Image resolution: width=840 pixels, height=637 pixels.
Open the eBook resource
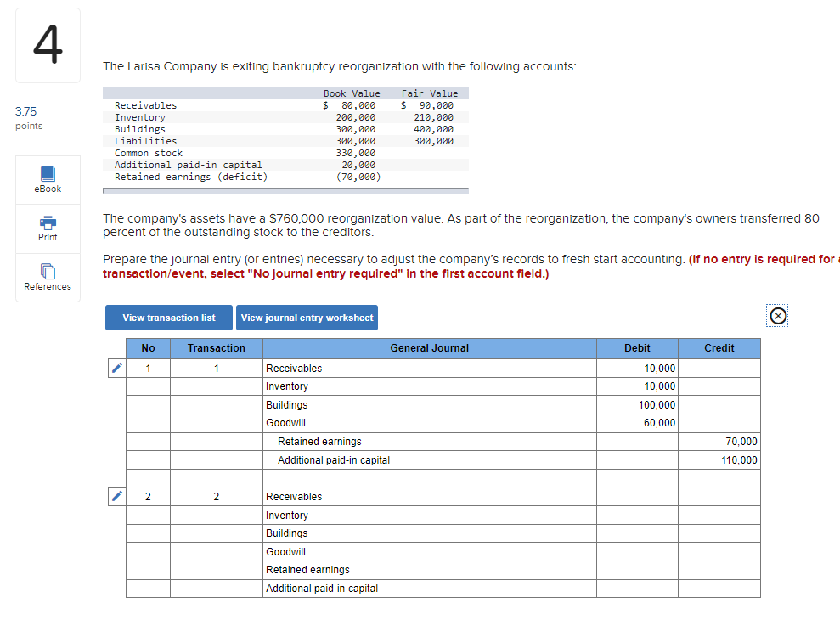pos(48,179)
